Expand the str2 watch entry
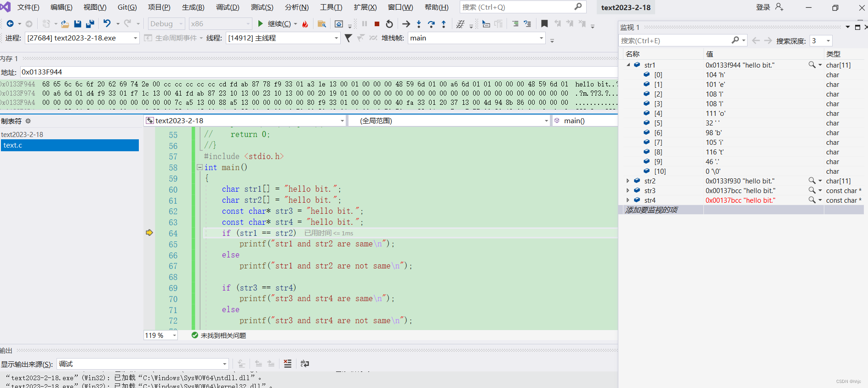This screenshot has width=868, height=388. (628, 181)
